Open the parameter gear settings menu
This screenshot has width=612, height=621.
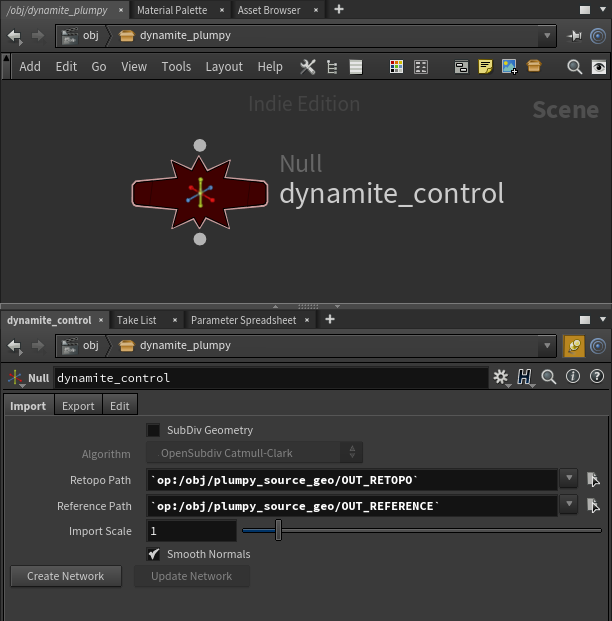click(501, 378)
